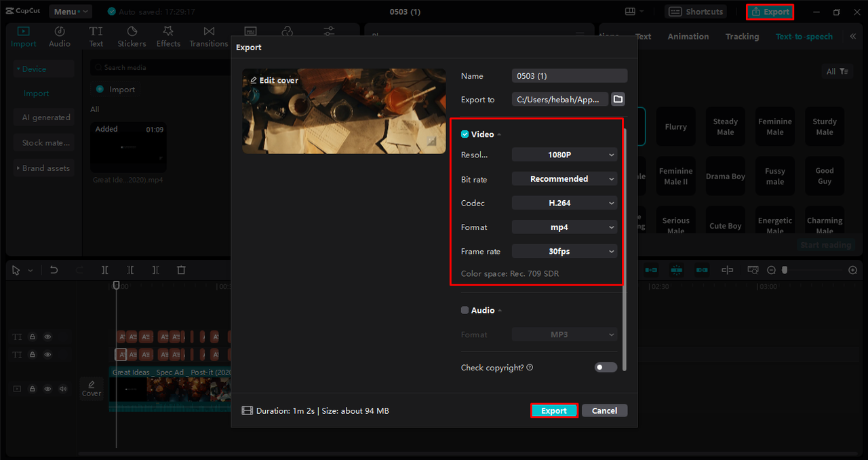This screenshot has height=460, width=868.
Task: Toggle the Check copyright switch
Action: tap(606, 367)
